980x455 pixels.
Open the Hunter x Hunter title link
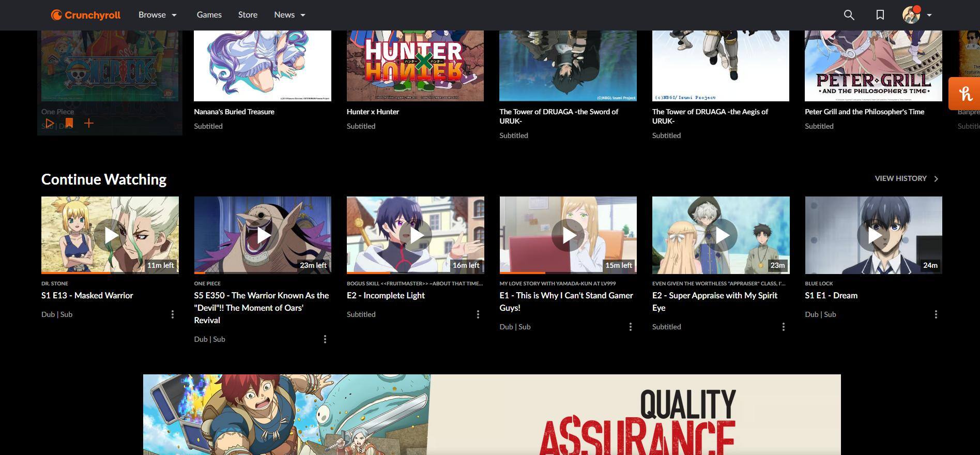tap(373, 112)
